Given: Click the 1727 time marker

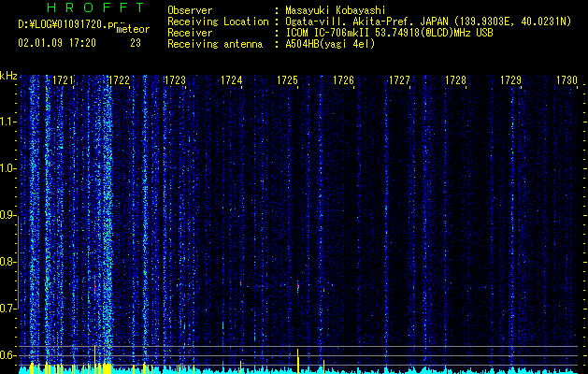Looking at the screenshot, I should (399, 80).
